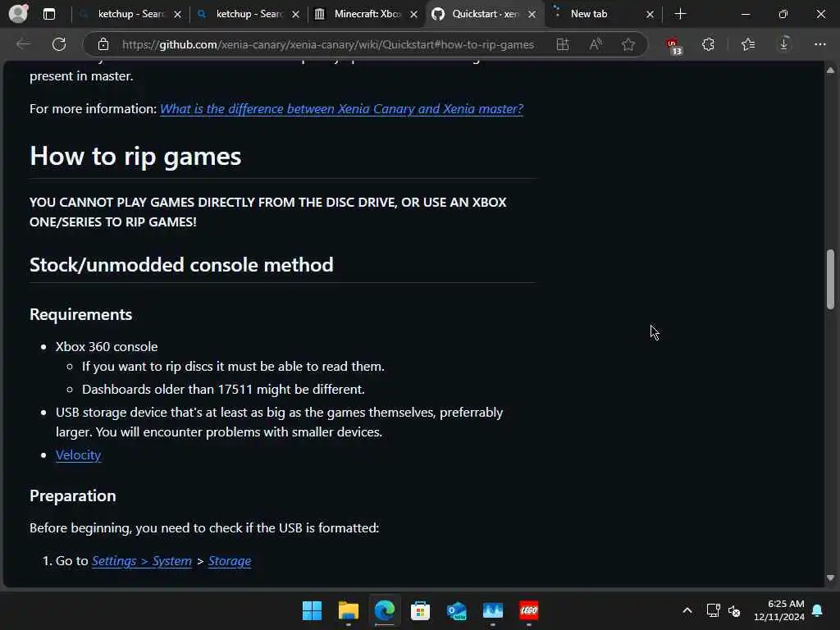This screenshot has width=840, height=630.
Task: Open the Velocity link
Action: [78, 454]
